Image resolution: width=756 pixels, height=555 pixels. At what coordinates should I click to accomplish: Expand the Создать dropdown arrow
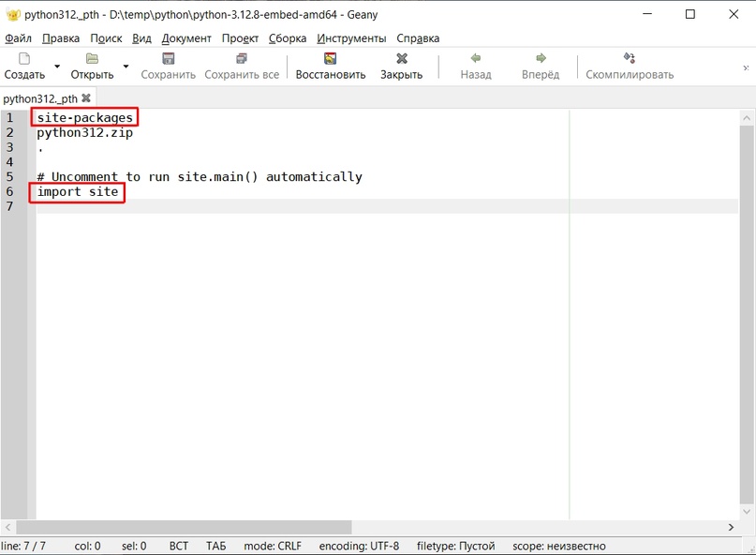[57, 67]
